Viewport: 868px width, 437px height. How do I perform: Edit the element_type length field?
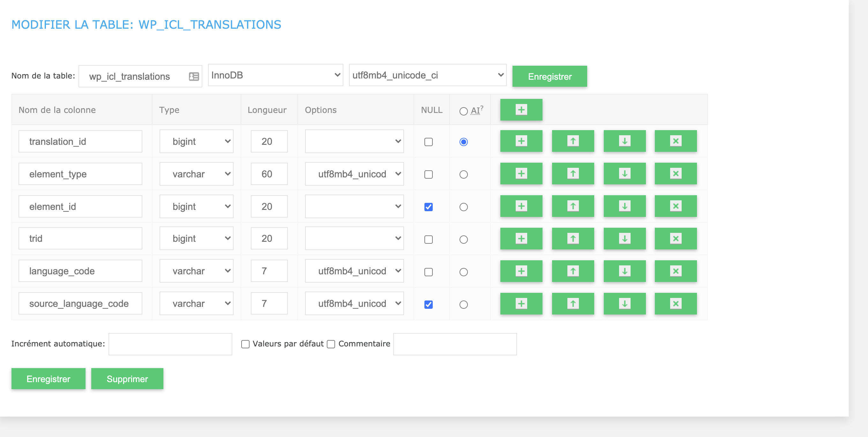tap(269, 174)
